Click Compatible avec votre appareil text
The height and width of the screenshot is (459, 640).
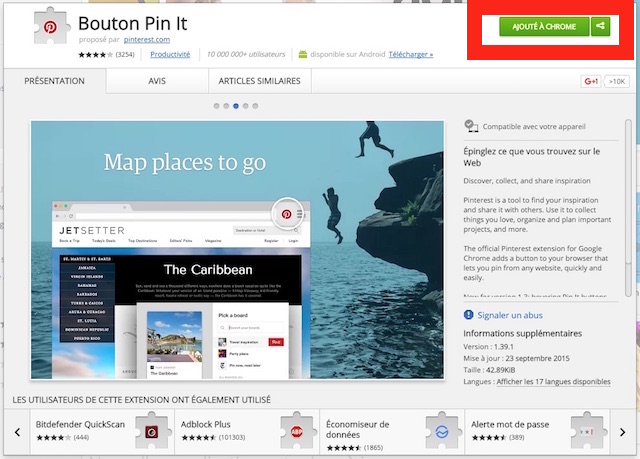pyautogui.click(x=534, y=126)
